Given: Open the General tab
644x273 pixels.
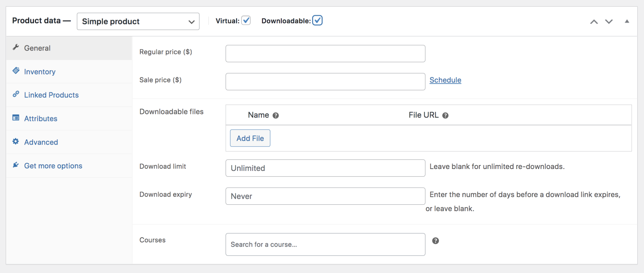Looking at the screenshot, I should coord(69,48).
